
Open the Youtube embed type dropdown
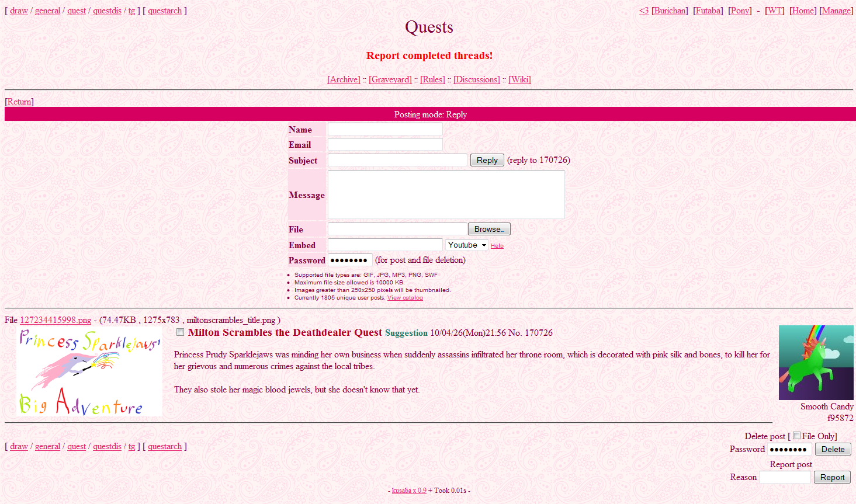tap(467, 245)
